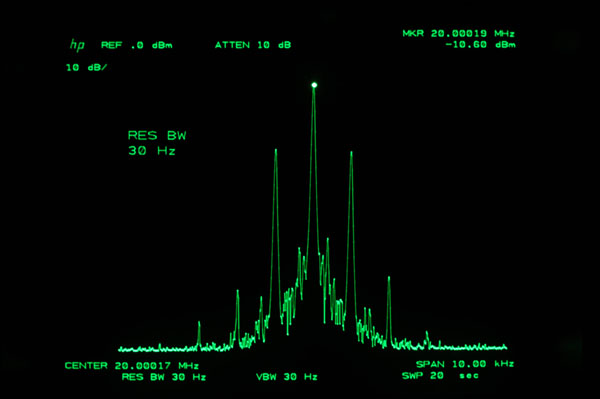Select the MKR 20.00019 MHz frequency readout
Screen dimensions: 600x399
pos(459,33)
